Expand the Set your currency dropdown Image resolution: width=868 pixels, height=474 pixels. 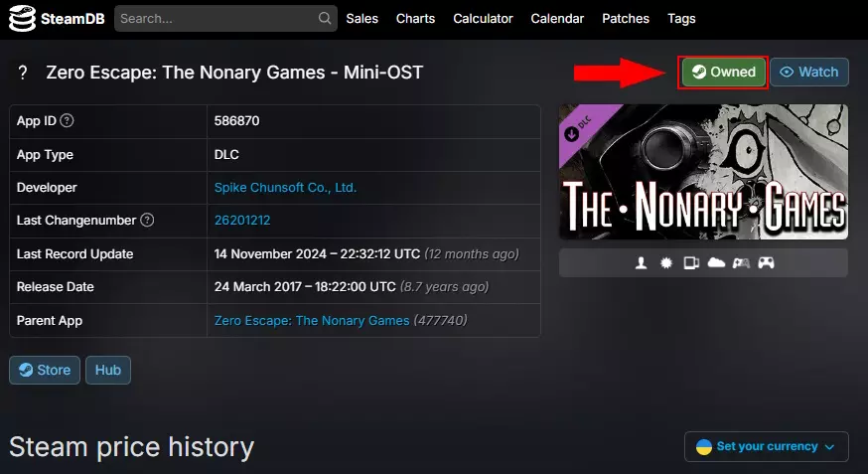point(766,446)
